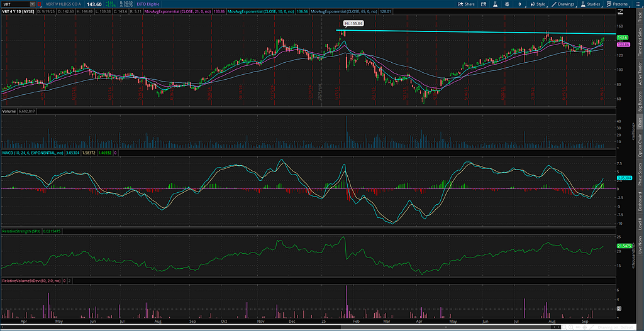This screenshot has width=644, height=331.
Task: Click the scroll right arrow on time scrollbar
Action: pos(558,327)
